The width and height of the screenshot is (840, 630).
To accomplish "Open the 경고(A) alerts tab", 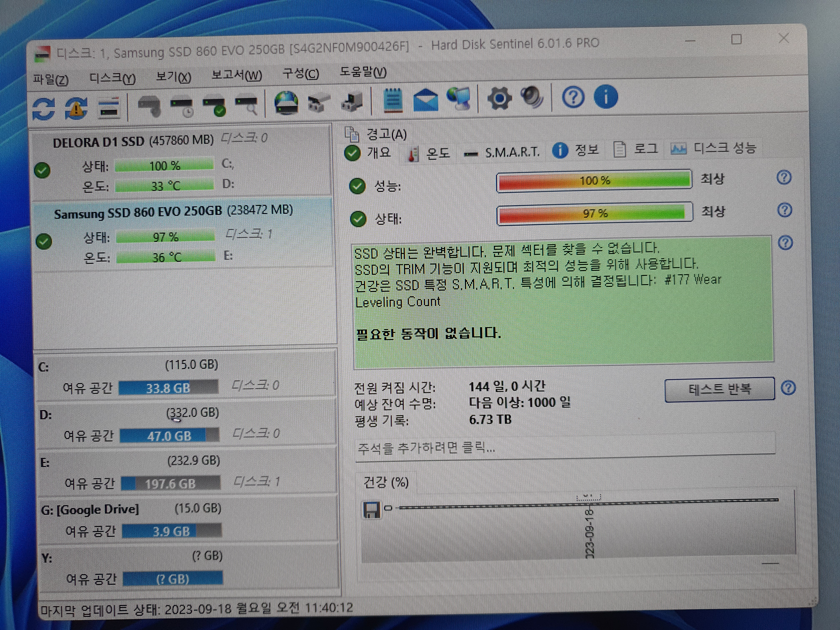I will coord(375,134).
